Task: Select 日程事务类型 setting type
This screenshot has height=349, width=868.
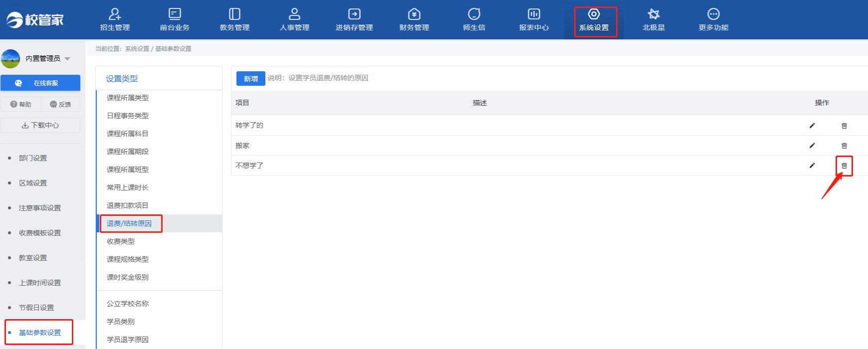Action: 128,116
